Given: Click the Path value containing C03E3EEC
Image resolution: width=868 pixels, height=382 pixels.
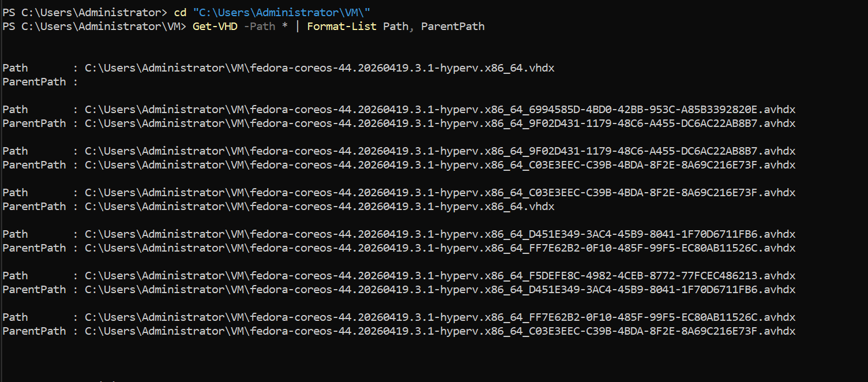Looking at the screenshot, I should pos(440,192).
